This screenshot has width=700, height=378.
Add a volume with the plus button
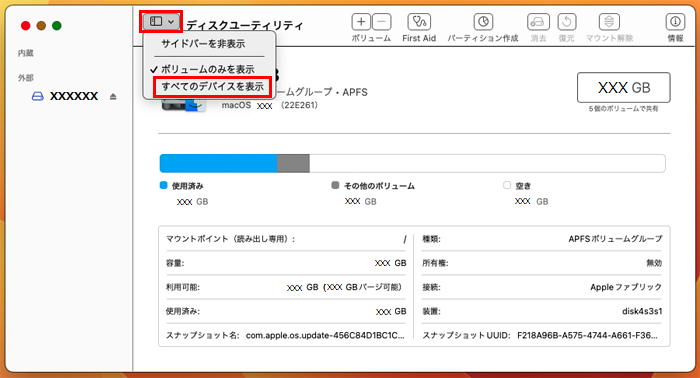click(361, 21)
